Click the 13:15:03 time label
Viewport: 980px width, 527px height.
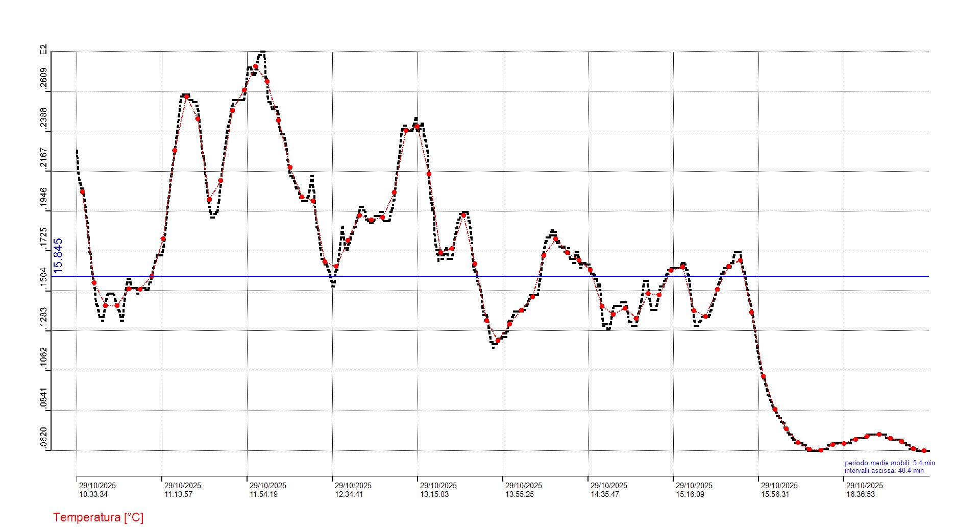[434, 494]
